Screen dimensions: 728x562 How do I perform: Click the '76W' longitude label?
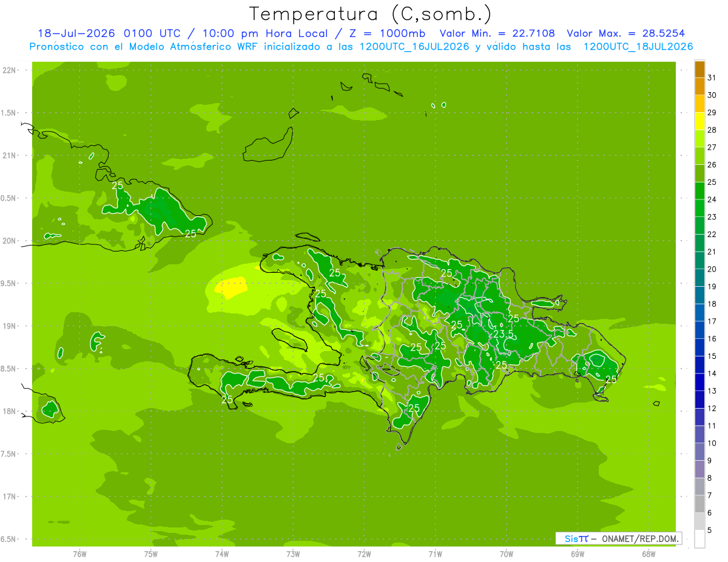pyautogui.click(x=79, y=554)
